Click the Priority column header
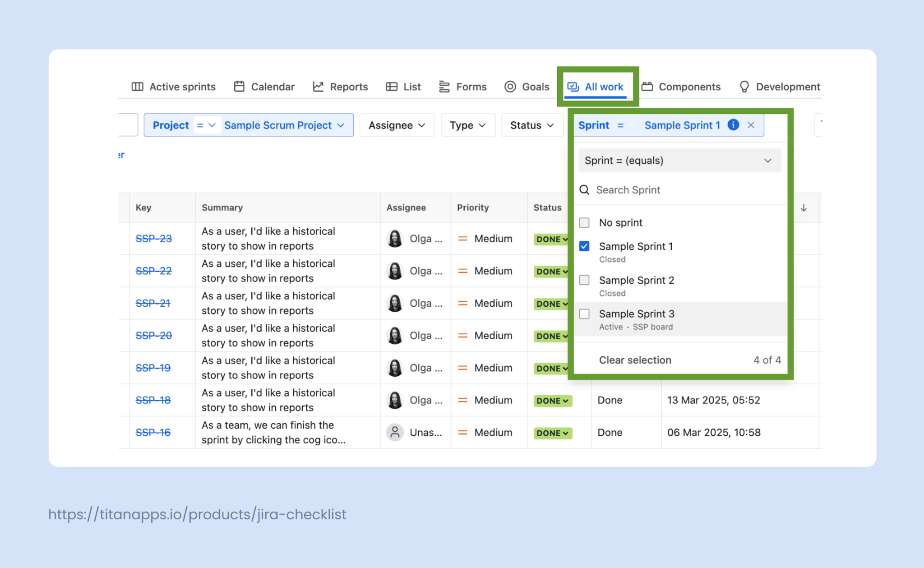 473,208
